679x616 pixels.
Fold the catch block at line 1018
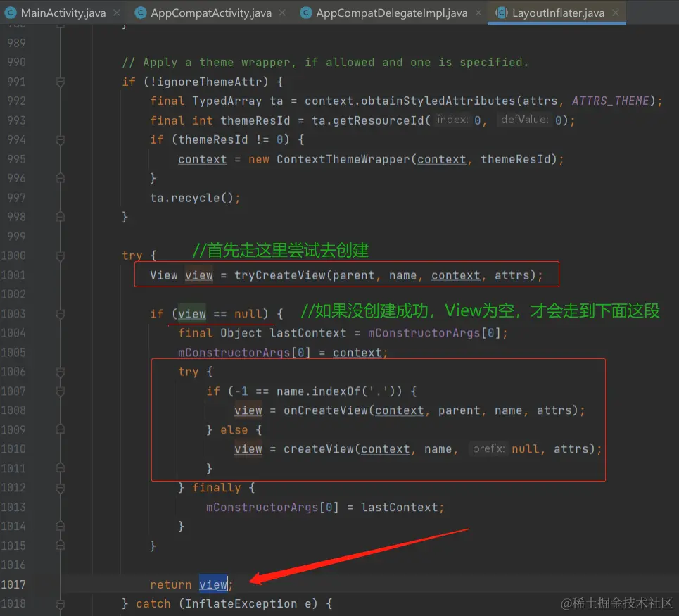[x=61, y=604]
